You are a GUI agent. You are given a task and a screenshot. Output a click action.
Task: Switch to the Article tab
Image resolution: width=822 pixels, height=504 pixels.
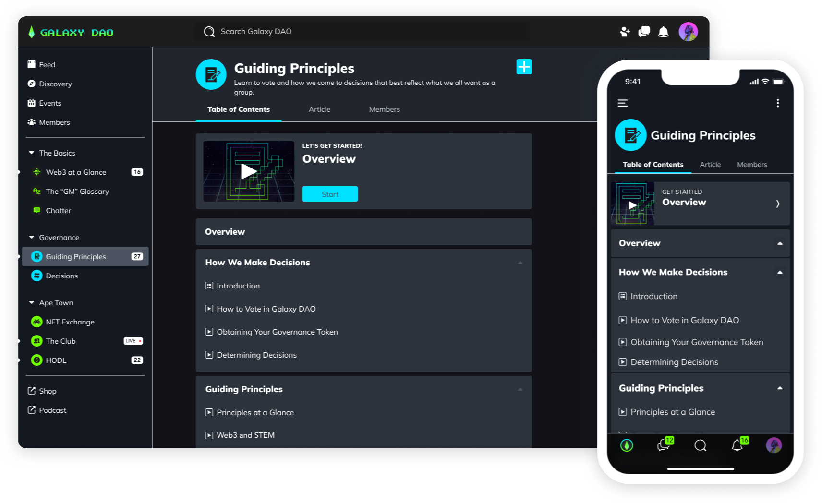click(x=319, y=109)
